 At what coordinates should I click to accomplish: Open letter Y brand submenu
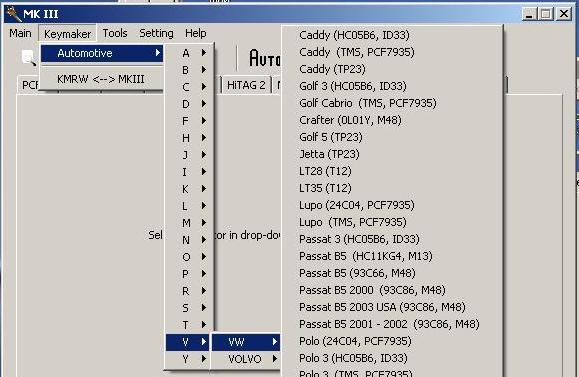tap(189, 359)
